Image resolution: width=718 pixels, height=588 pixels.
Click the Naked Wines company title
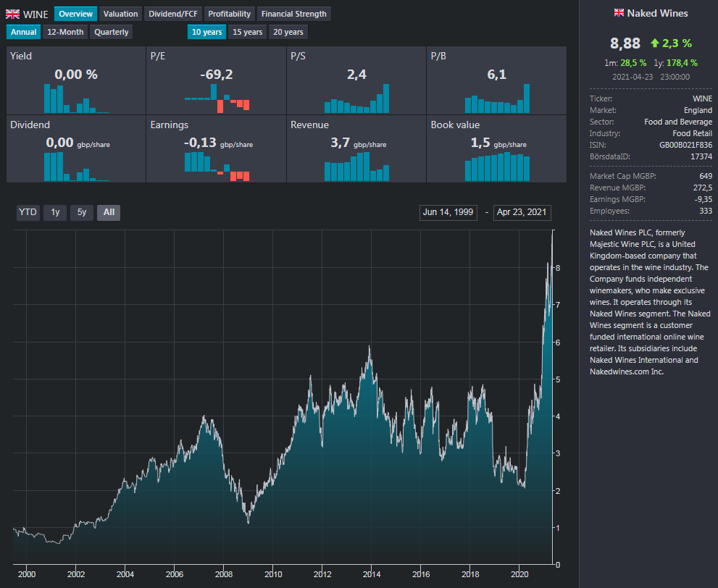[x=657, y=13]
